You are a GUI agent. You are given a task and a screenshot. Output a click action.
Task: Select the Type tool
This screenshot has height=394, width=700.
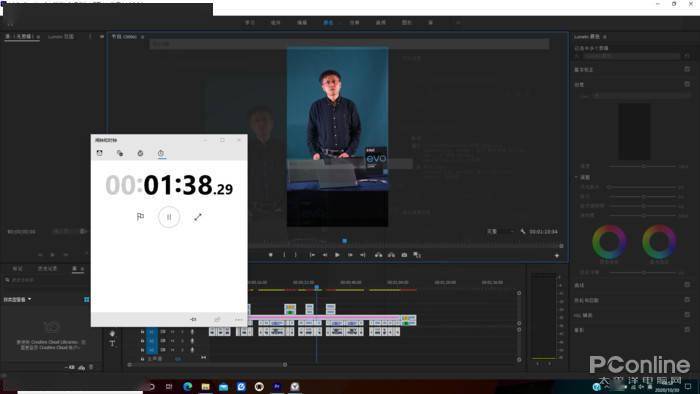[x=112, y=343]
